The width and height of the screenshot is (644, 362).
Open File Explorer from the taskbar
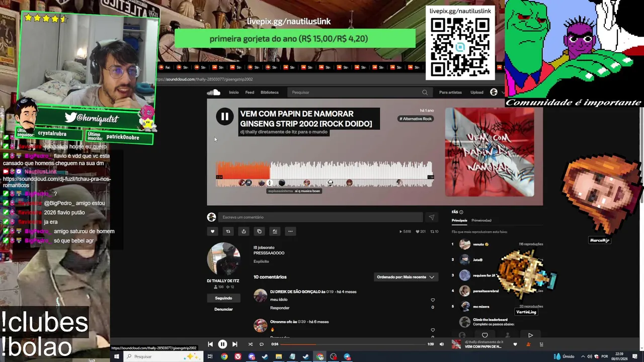click(x=279, y=356)
